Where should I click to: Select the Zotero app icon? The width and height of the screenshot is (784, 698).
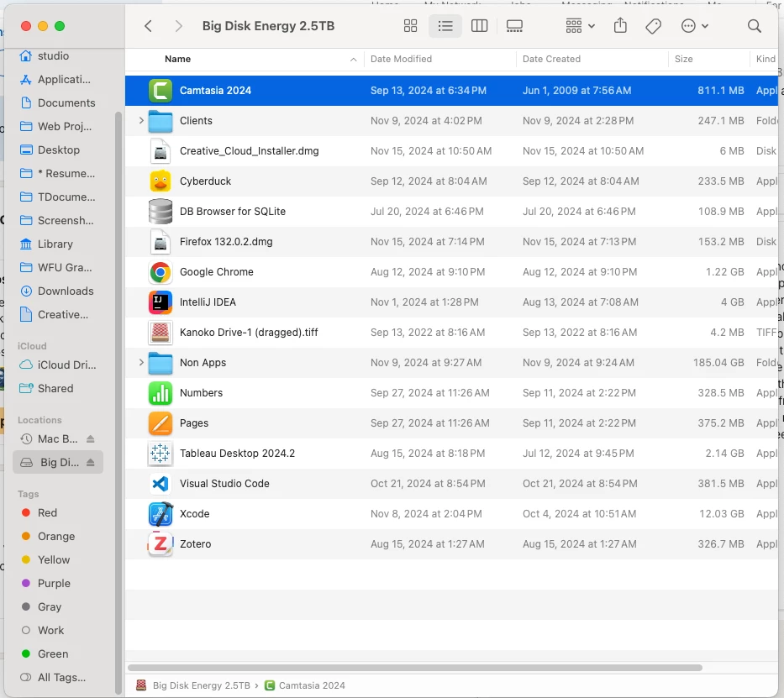click(160, 543)
